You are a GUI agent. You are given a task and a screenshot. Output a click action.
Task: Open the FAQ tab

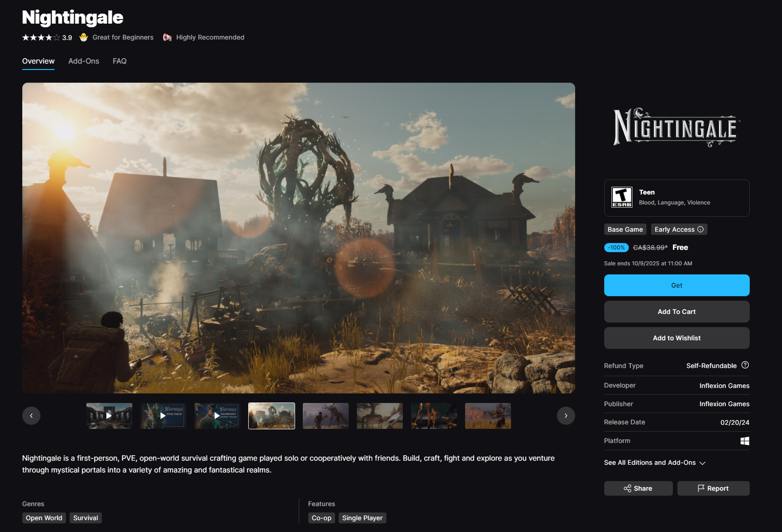click(119, 61)
